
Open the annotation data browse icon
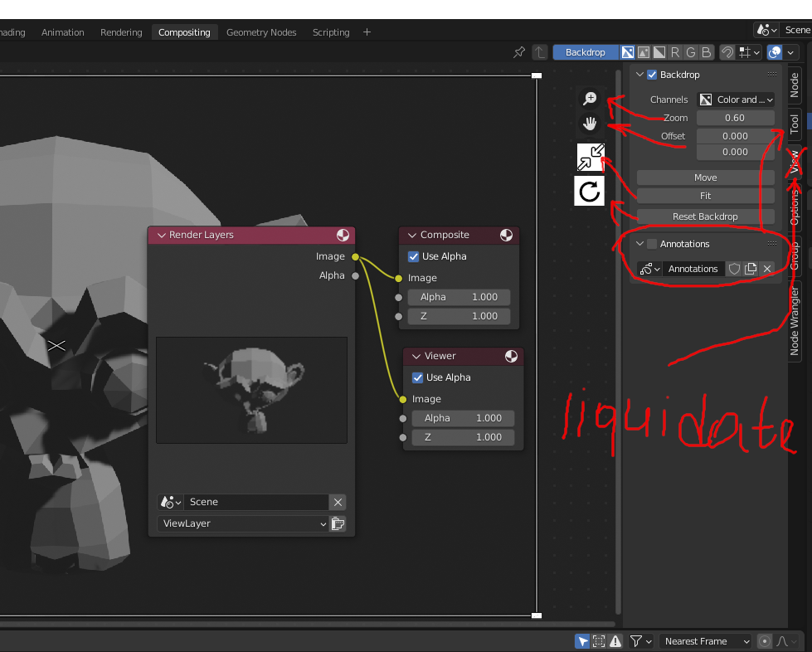click(650, 269)
